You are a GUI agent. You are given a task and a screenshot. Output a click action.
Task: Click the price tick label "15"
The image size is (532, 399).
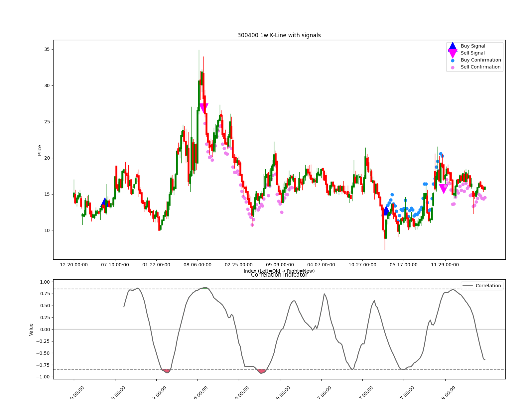tap(47, 195)
